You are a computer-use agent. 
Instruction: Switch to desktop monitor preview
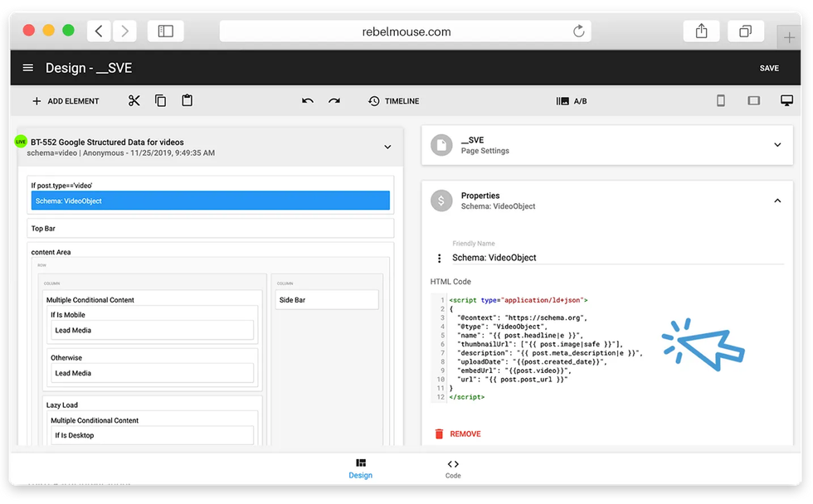coord(786,100)
